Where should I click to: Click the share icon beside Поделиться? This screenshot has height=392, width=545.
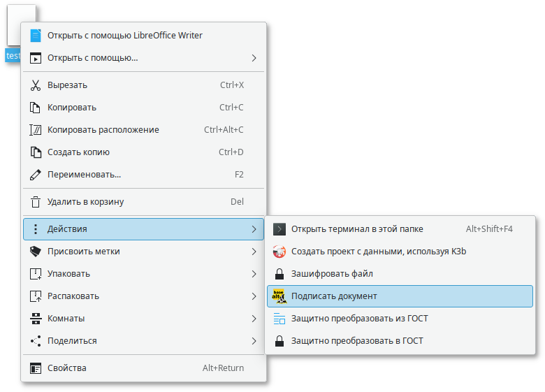coord(36,341)
